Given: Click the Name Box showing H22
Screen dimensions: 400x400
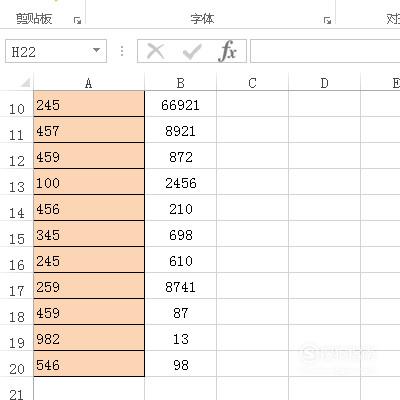Looking at the screenshot, I should click(56, 51).
